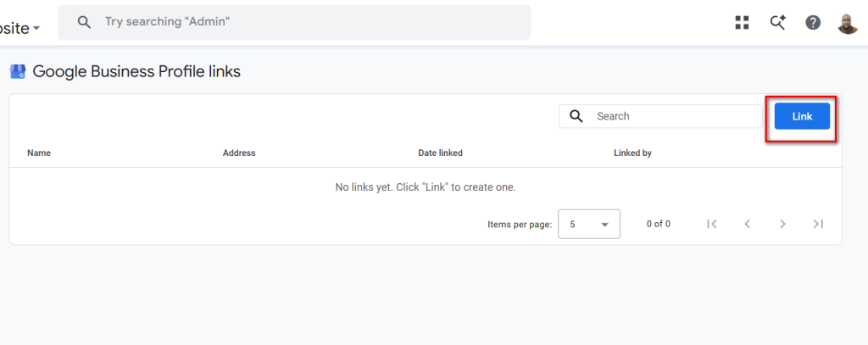This screenshot has width=868, height=345.
Task: Open the user account avatar
Action: point(848,23)
